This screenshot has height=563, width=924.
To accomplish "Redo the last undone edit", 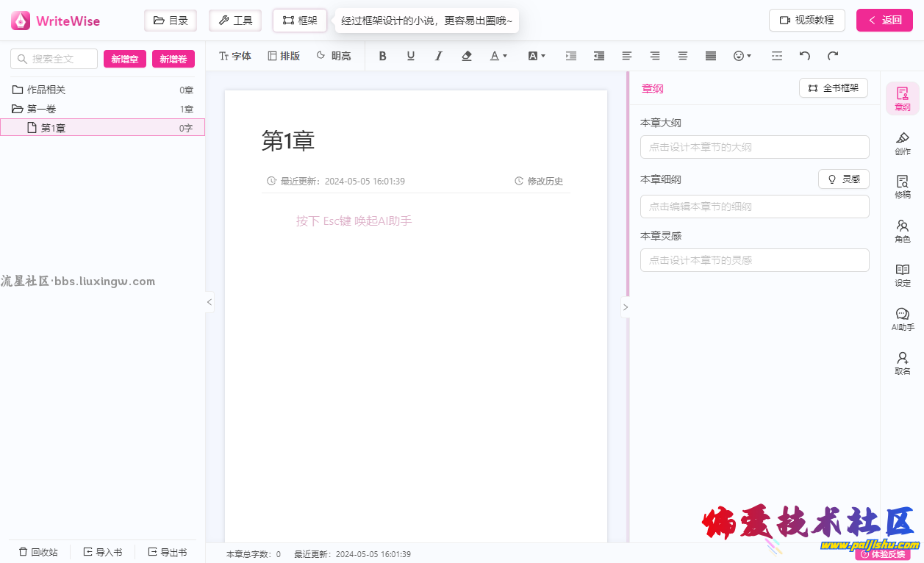I will click(x=833, y=56).
